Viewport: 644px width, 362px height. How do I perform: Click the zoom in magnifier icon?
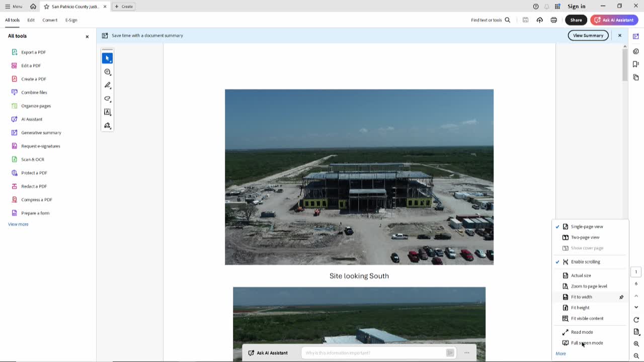click(x=636, y=344)
